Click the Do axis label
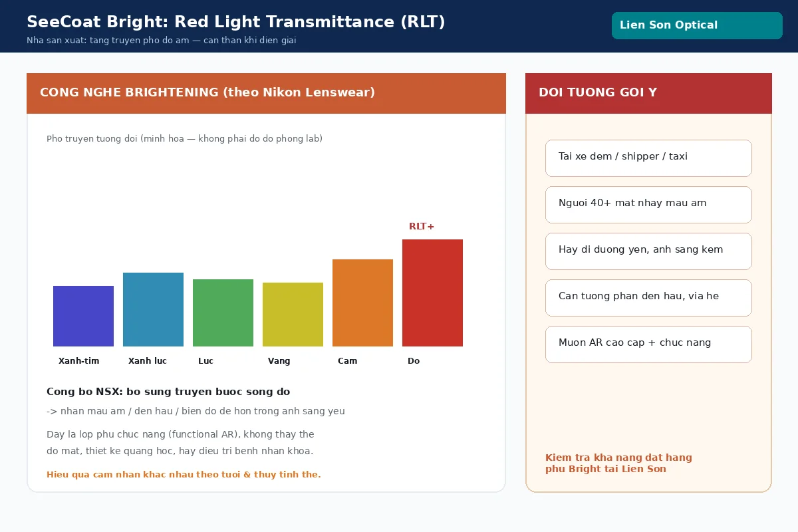This screenshot has width=798, height=532. pyautogui.click(x=414, y=361)
